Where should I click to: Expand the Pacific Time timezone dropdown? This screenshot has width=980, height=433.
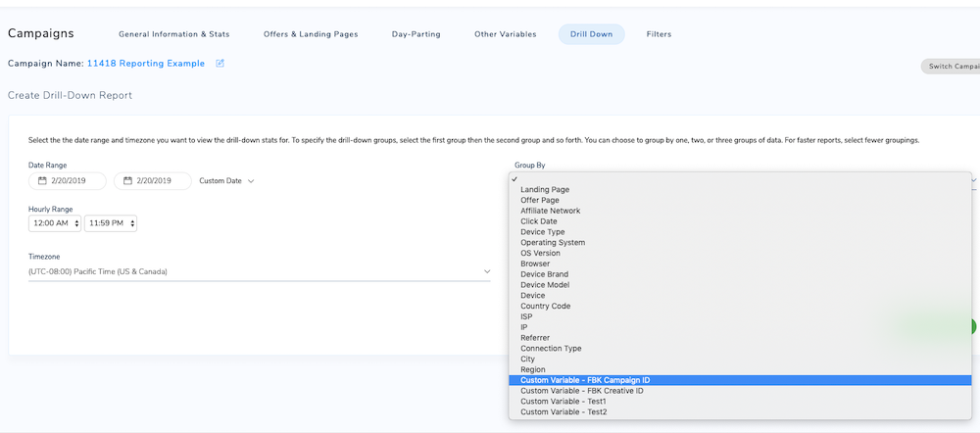[260, 271]
